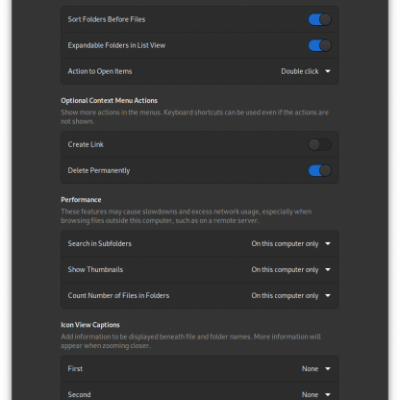The height and width of the screenshot is (400, 400).
Task: Turn off Sort Folders Before Files switch
Action: coord(320,19)
